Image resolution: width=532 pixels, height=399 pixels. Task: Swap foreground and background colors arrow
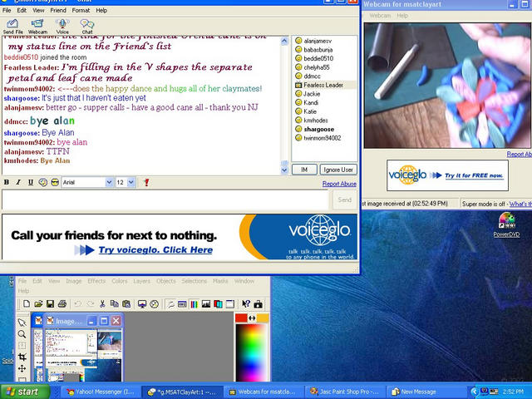[252, 318]
